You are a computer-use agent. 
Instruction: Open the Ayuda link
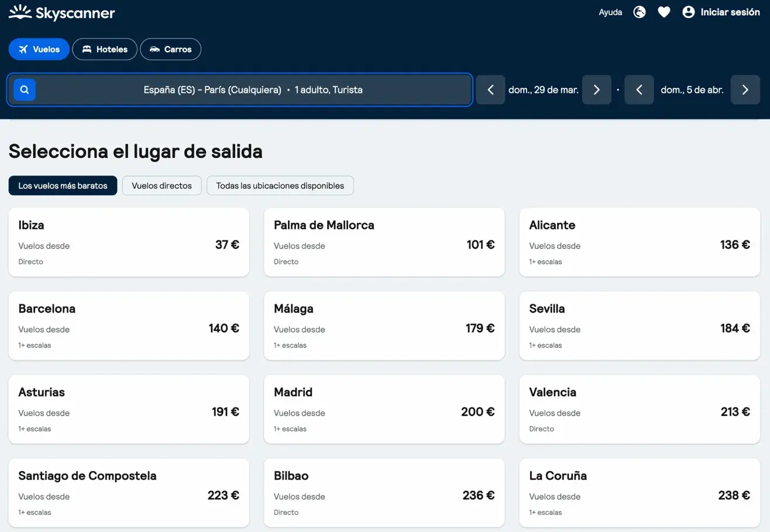[610, 12]
